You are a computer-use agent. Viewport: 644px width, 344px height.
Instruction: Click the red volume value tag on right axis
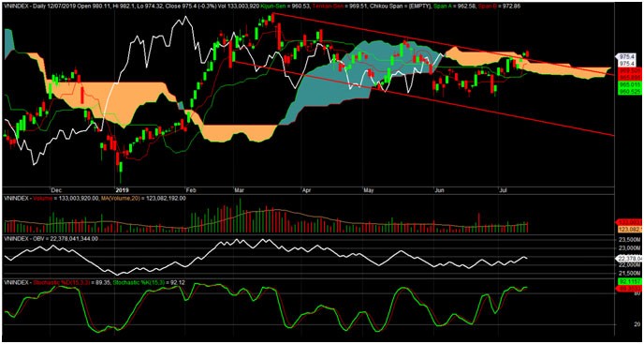(x=627, y=222)
